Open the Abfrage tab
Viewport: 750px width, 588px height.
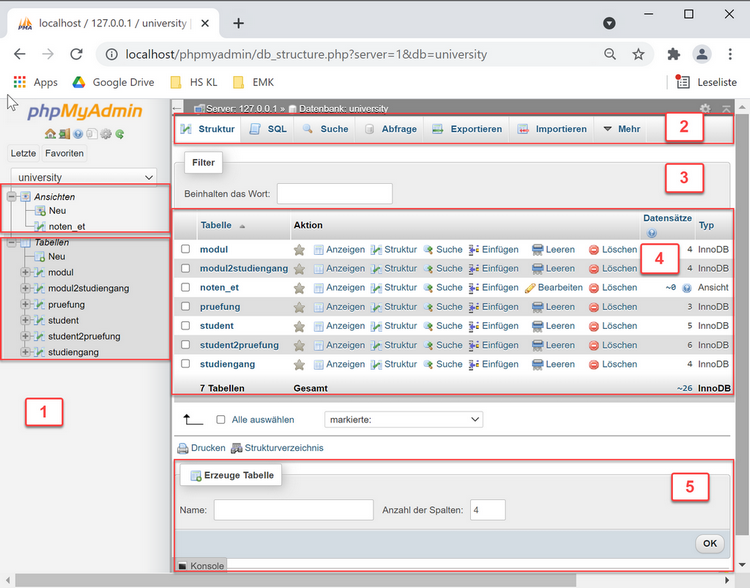click(x=390, y=129)
